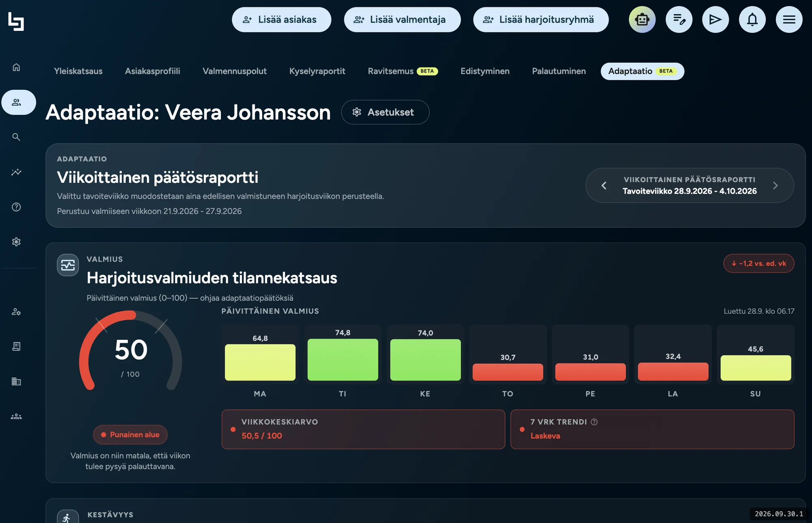
Task: Click the Thursday bar labeled 30,7
Action: pos(508,372)
